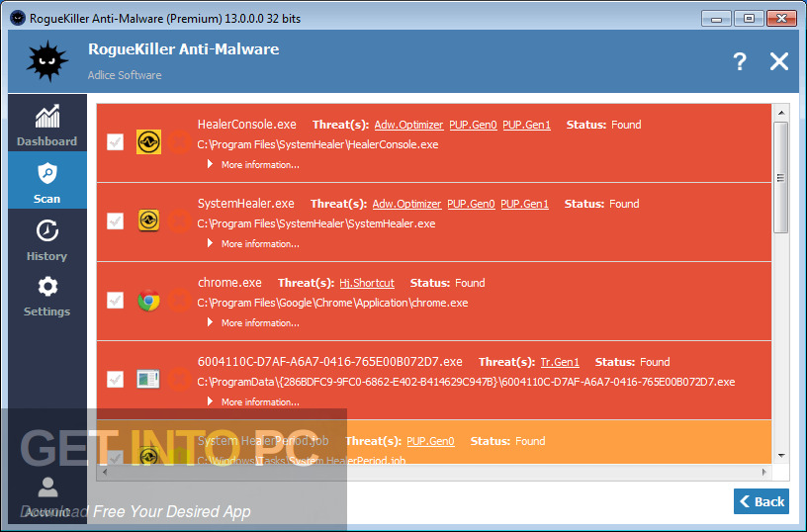Screen dimensions: 807x532
Task: Close the panel with the white X icon
Action: point(778,61)
